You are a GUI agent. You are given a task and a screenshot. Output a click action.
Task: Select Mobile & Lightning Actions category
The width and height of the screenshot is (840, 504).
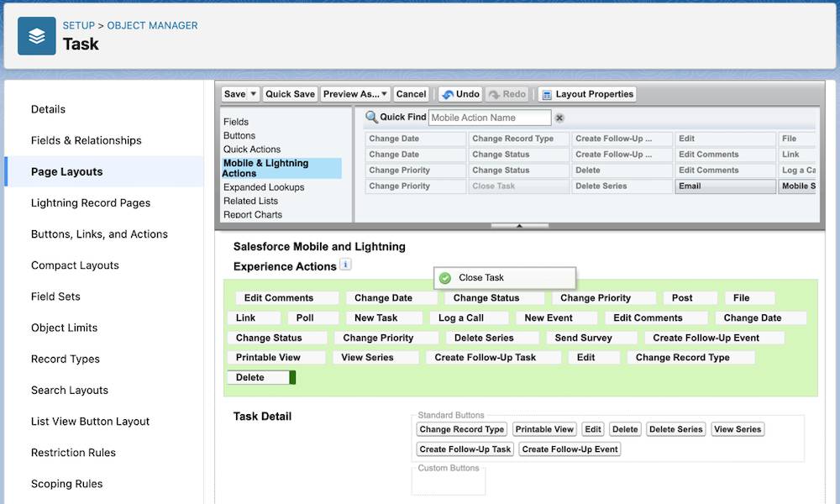[x=281, y=168]
